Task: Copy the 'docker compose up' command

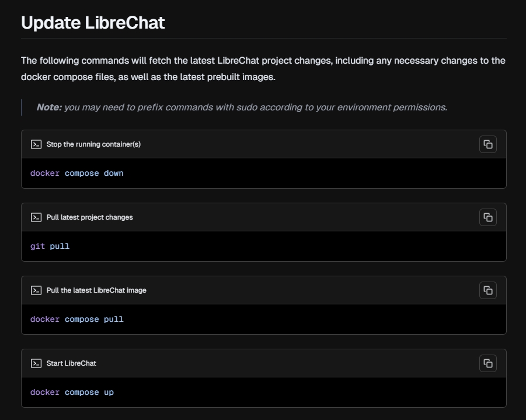Action: click(488, 363)
